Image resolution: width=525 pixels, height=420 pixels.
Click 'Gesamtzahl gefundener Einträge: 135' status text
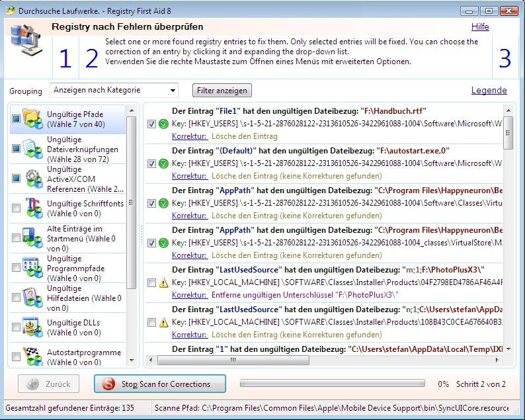click(x=69, y=408)
